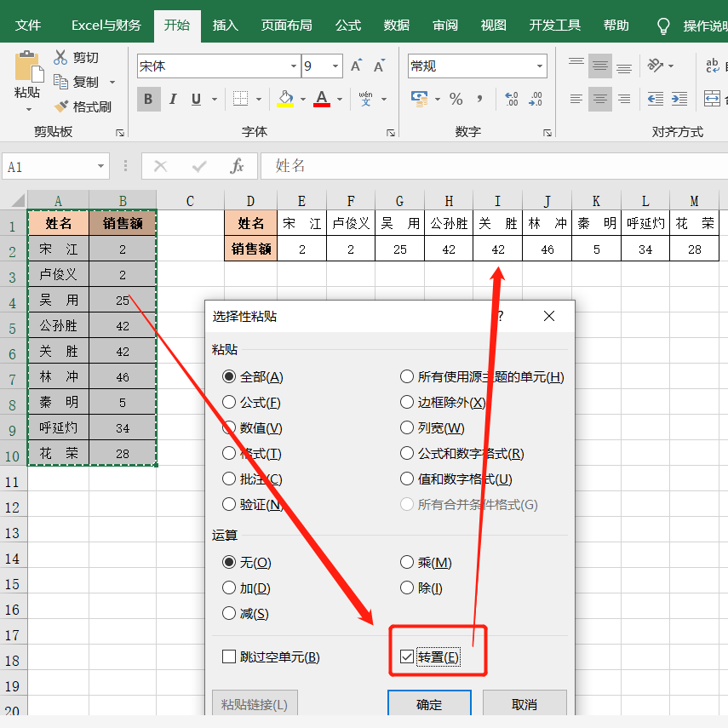This screenshot has width=728, height=728.
Task: Open the font color dropdown arrow
Action: [x=340, y=99]
